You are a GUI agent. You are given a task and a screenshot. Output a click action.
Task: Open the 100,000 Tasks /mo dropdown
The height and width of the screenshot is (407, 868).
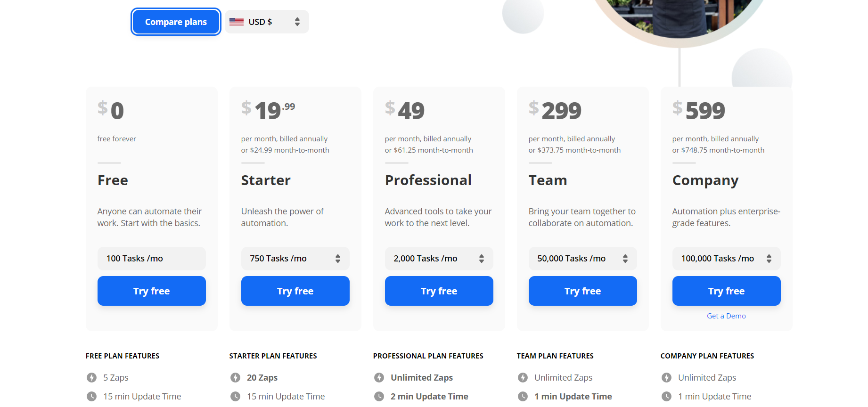[x=727, y=259]
